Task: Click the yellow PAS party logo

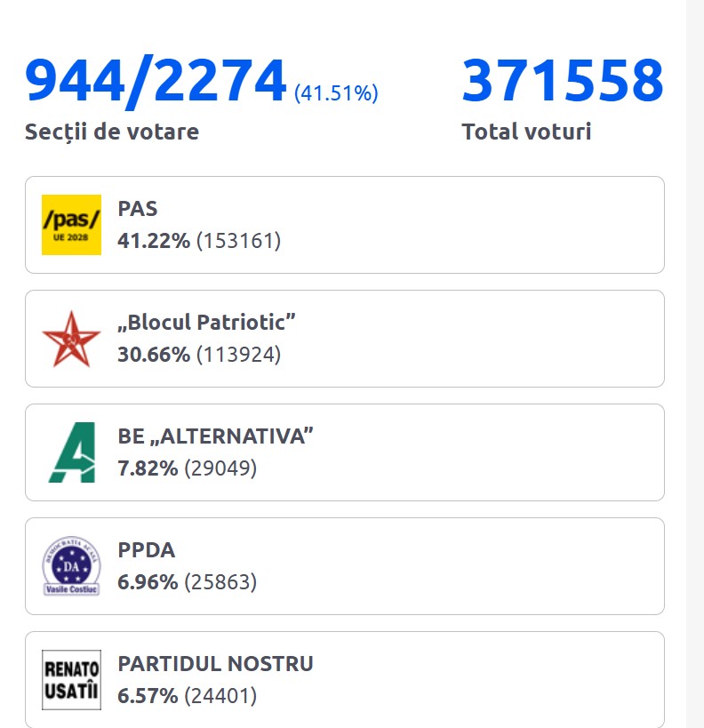Action: 71,225
